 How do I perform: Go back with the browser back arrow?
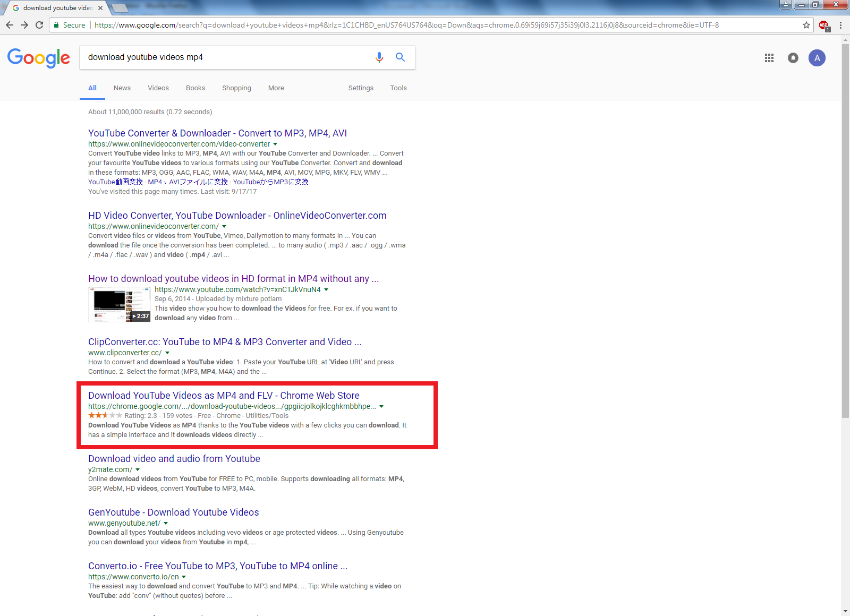(x=10, y=25)
